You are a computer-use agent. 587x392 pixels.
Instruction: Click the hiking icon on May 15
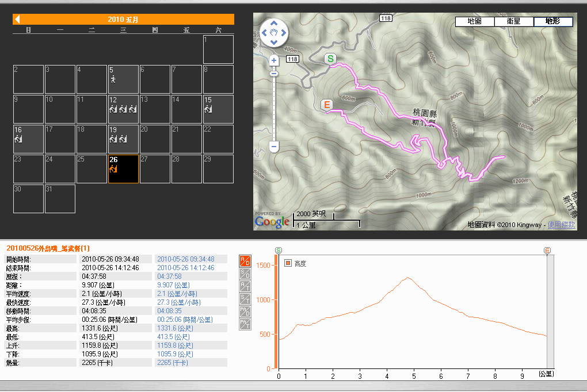click(208, 109)
